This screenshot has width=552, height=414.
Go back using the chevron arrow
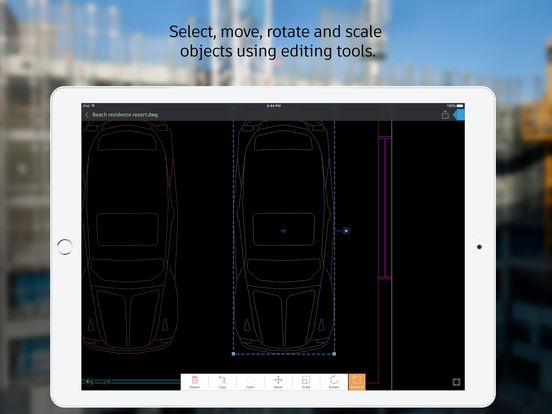[x=87, y=115]
